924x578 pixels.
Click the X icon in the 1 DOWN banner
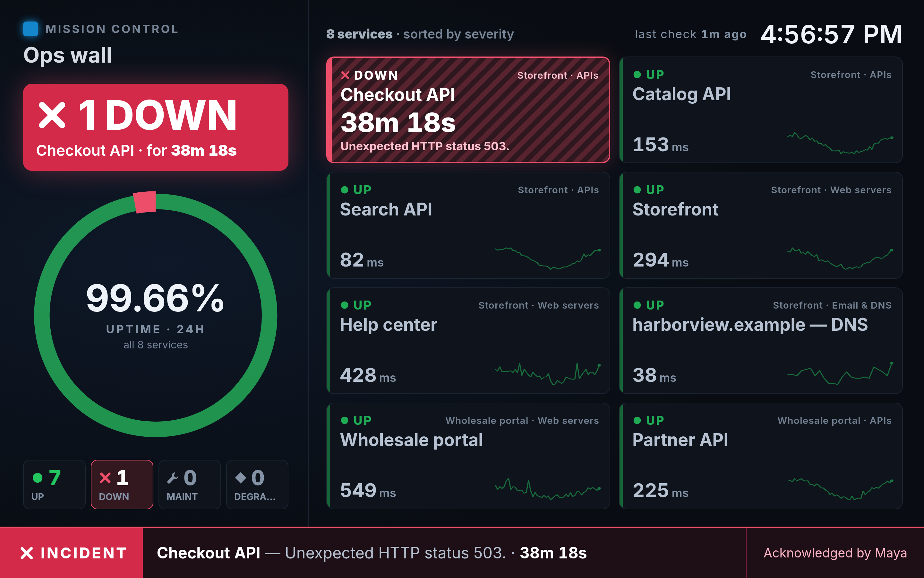pos(52,116)
